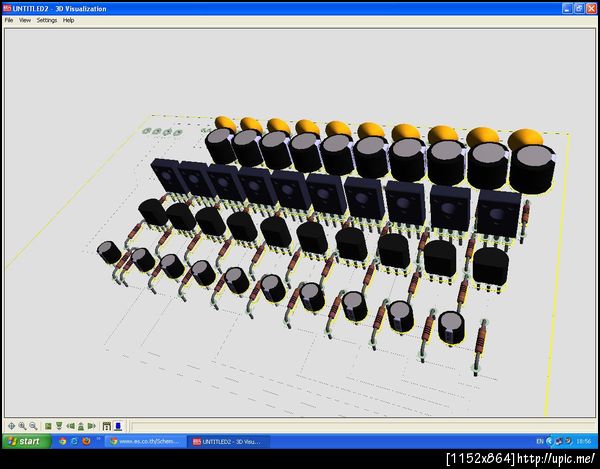
Task: Click the blue component display icon
Action: coord(118,426)
